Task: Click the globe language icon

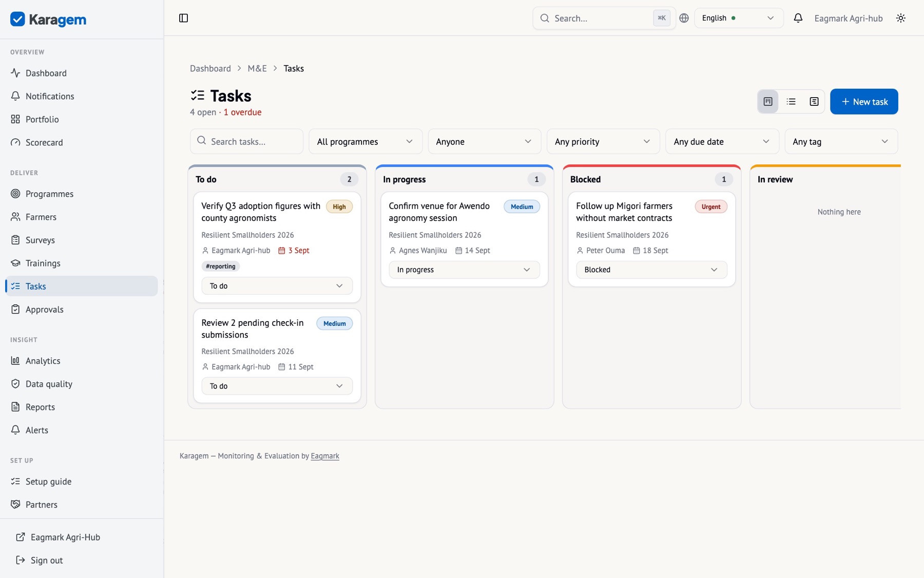Action: point(684,18)
